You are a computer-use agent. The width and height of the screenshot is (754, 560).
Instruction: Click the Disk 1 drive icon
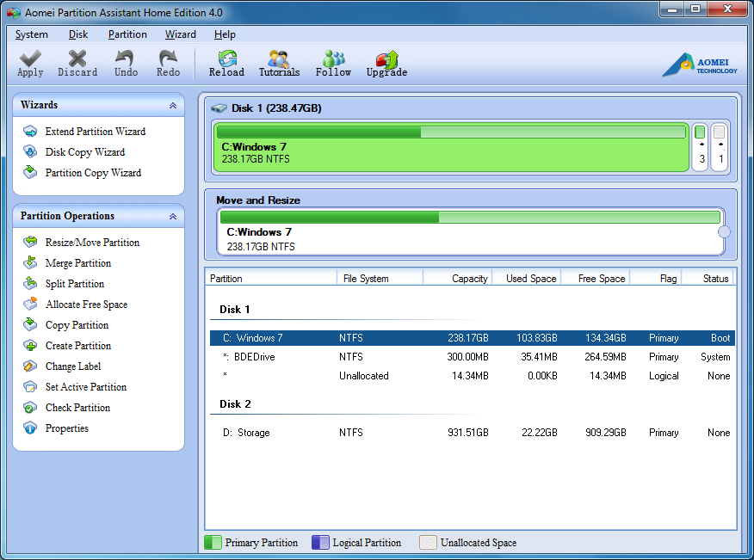coord(219,108)
